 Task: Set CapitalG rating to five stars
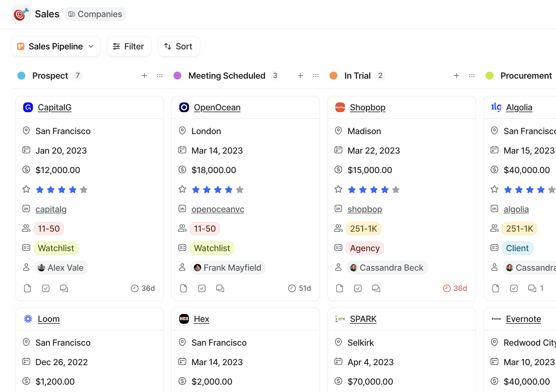[84, 190]
